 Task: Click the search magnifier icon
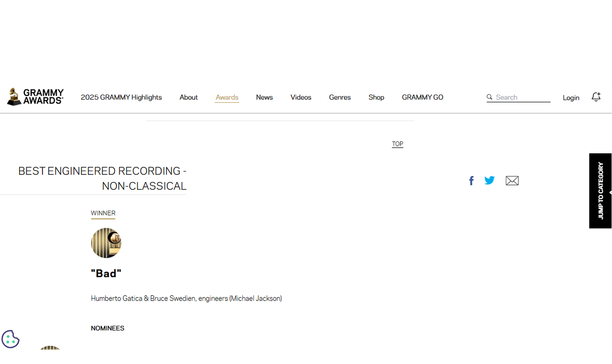point(490,97)
